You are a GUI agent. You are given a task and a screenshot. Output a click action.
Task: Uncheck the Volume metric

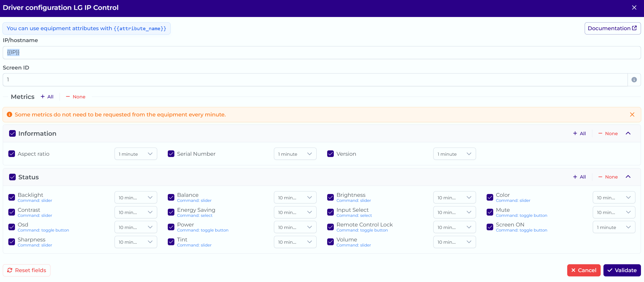(x=330, y=242)
